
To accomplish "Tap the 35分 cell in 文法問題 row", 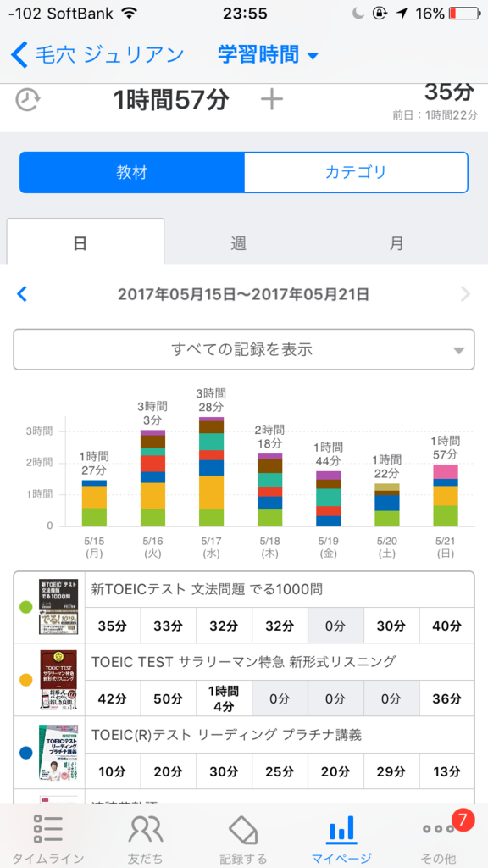I will coord(113,626).
